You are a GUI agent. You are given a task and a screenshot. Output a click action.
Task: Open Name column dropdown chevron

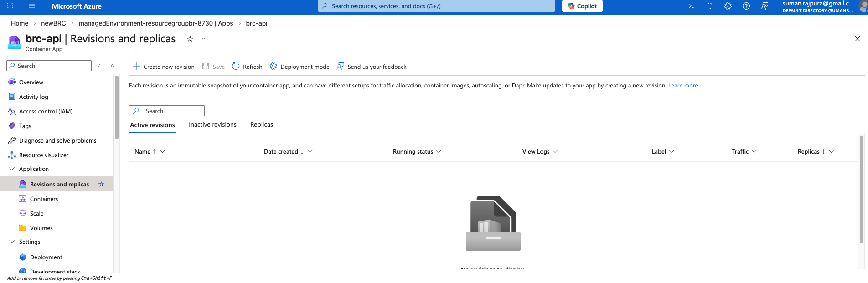click(x=163, y=151)
